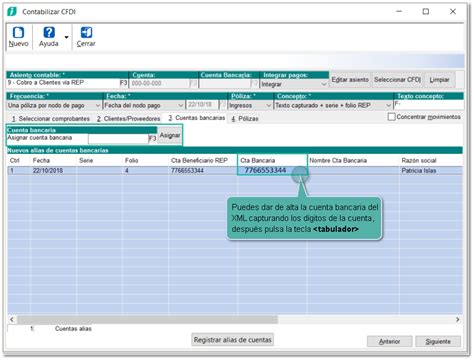Image resolution: width=474 pixels, height=360 pixels.
Task: Click the scroll left arrow
Action: click(12, 320)
